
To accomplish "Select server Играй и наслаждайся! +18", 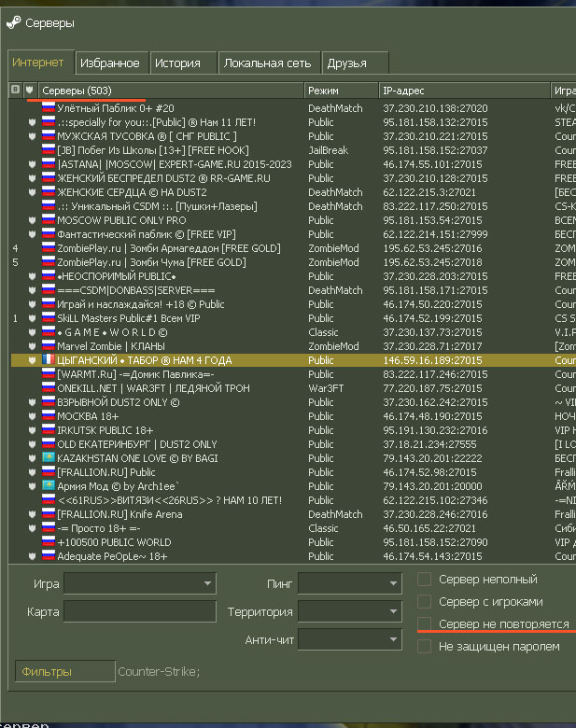I will point(141,304).
